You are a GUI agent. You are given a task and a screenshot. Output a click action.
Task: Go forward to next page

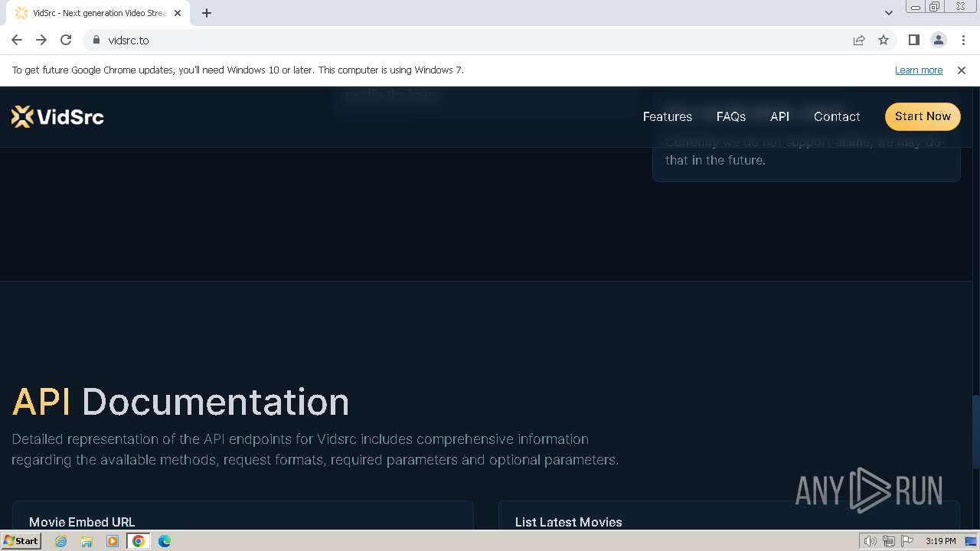(41, 40)
